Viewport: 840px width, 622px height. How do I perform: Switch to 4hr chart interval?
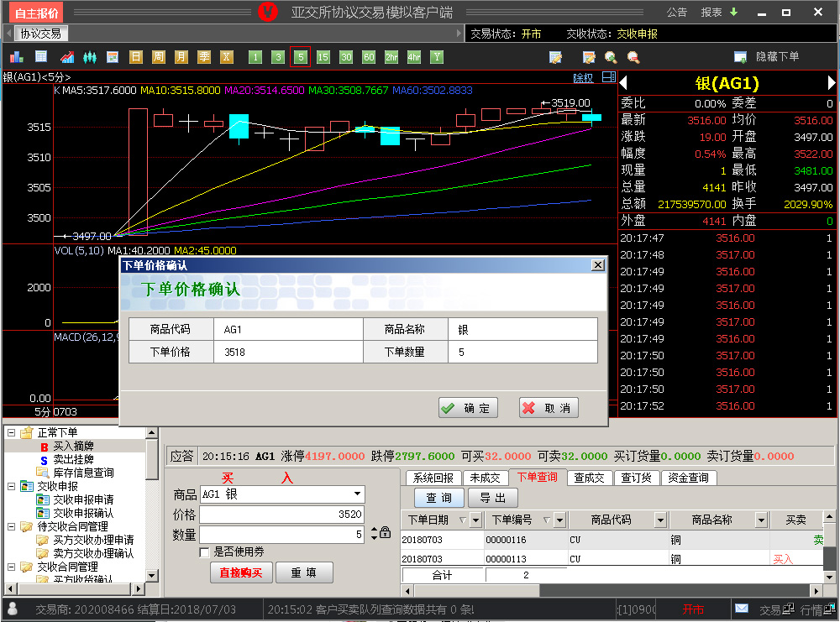[414, 57]
